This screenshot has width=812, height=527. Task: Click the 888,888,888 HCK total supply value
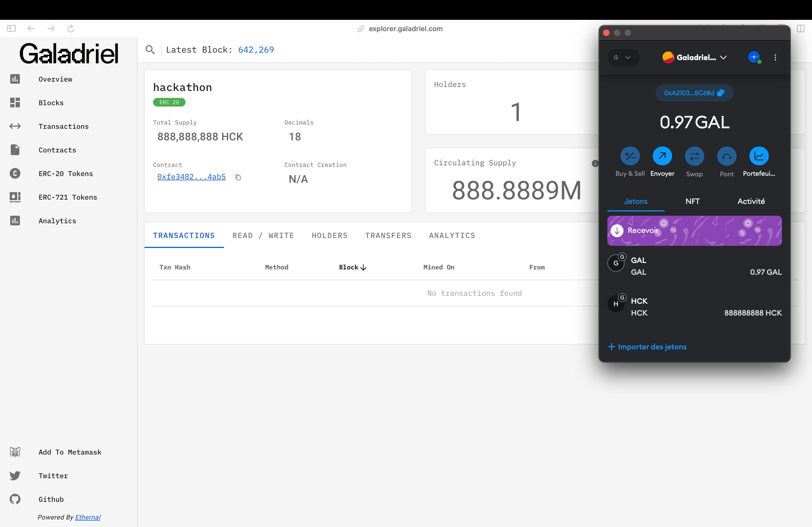tap(200, 137)
